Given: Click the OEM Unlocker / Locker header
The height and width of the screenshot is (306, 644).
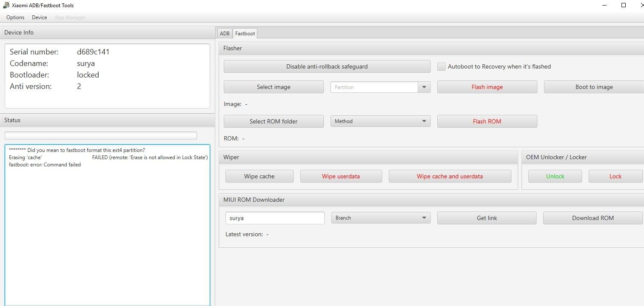Looking at the screenshot, I should pyautogui.click(x=583, y=157).
